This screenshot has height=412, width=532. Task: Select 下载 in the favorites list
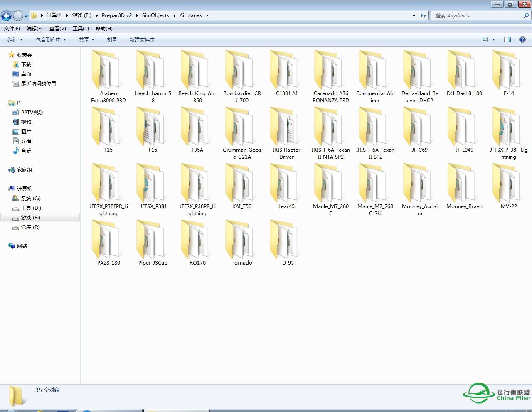pos(26,64)
